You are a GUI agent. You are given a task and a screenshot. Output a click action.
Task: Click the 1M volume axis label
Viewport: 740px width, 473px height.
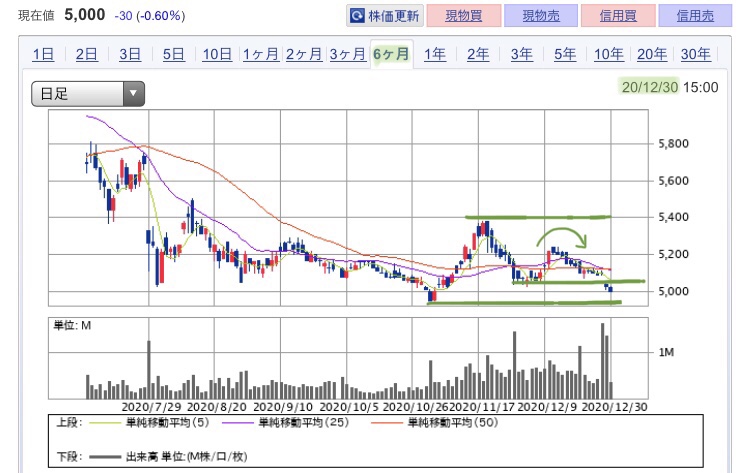[666, 352]
